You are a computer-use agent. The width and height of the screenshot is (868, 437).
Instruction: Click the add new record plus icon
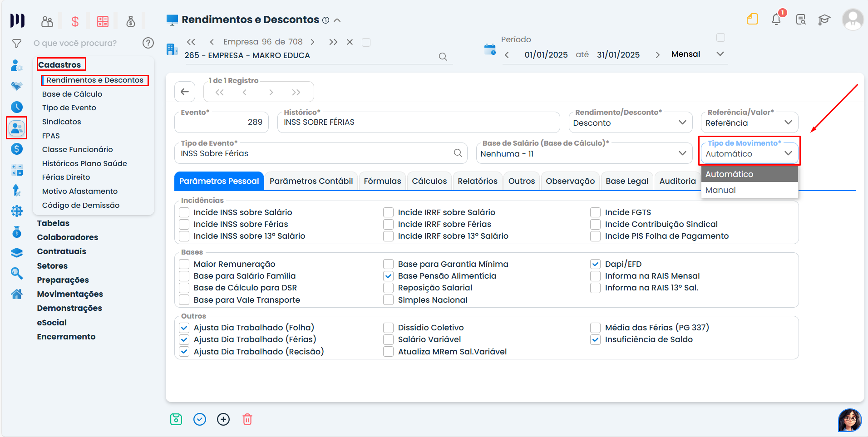223,419
